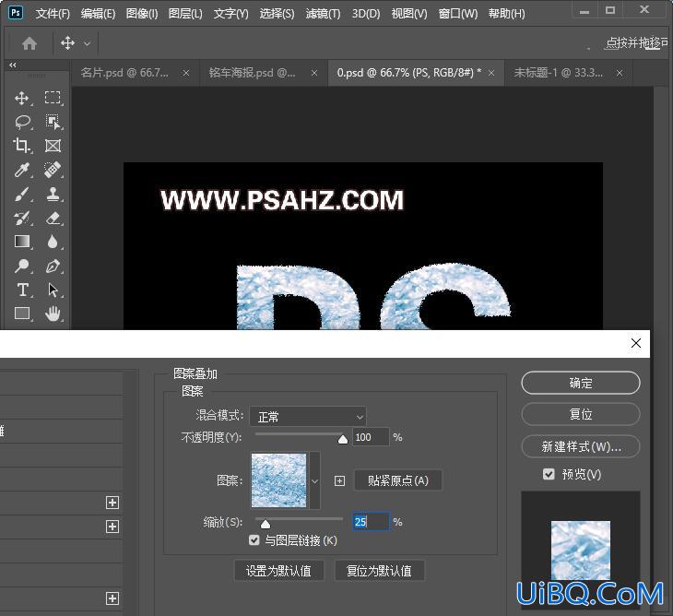Open the 图像(I) menu
The image size is (673, 616).
click(142, 14)
